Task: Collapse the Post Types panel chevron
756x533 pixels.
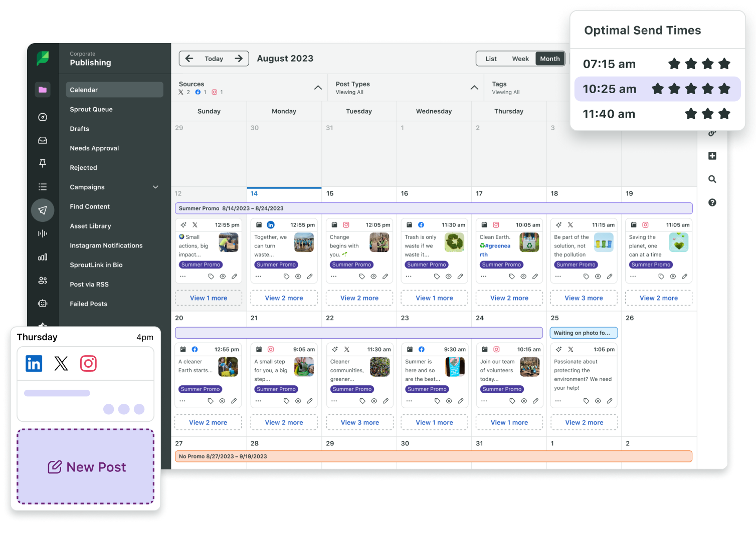Action: pos(474,87)
